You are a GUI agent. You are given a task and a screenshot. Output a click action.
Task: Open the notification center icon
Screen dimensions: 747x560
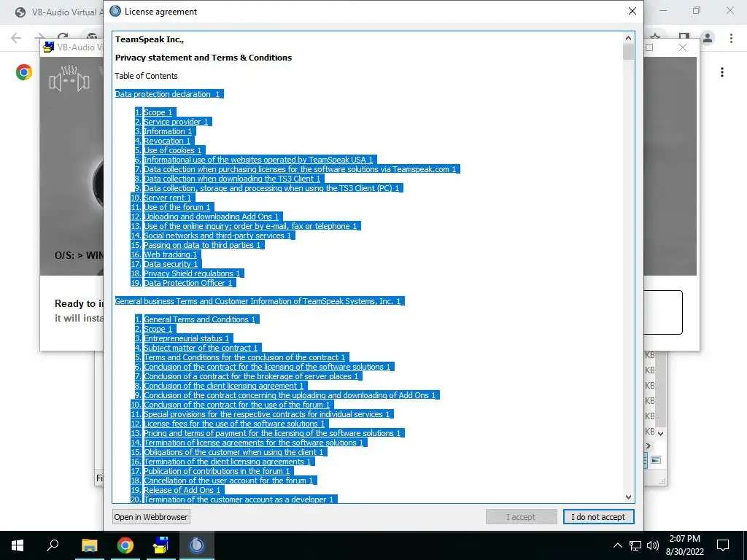(x=723, y=545)
